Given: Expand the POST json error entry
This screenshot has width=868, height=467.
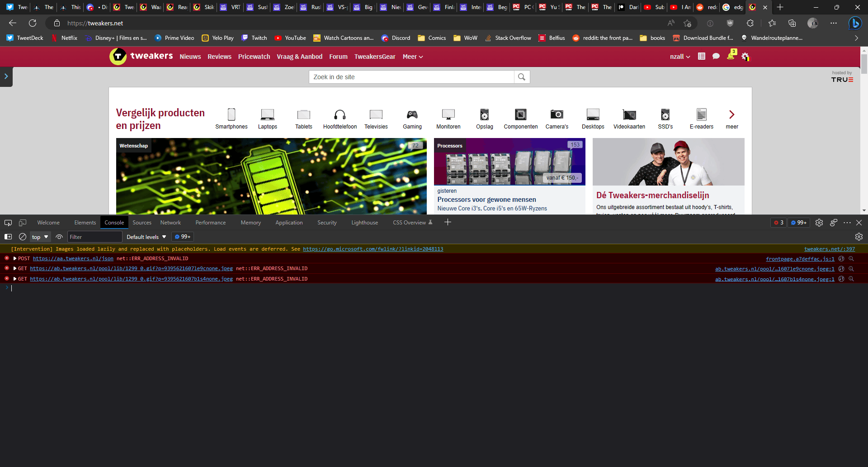Looking at the screenshot, I should 14,258.
